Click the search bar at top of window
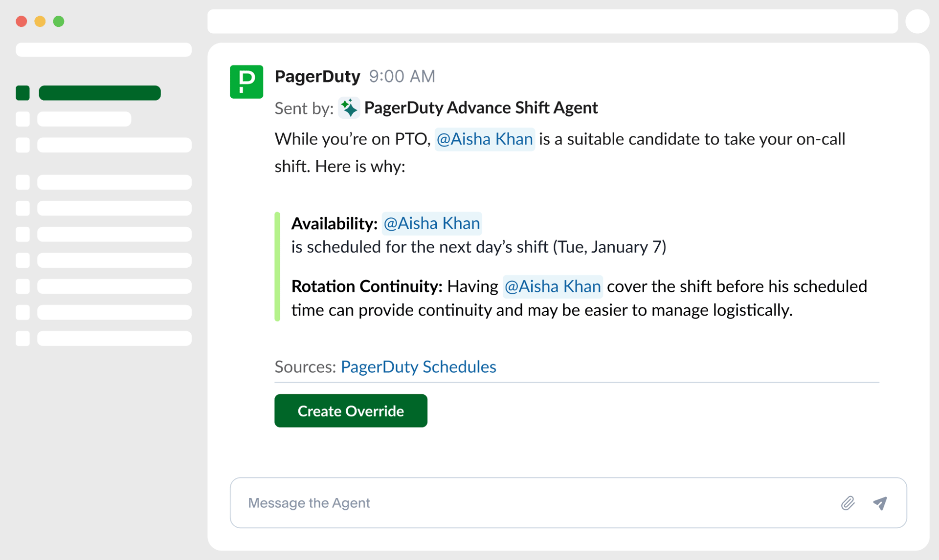The height and width of the screenshot is (560, 939). [x=553, y=21]
